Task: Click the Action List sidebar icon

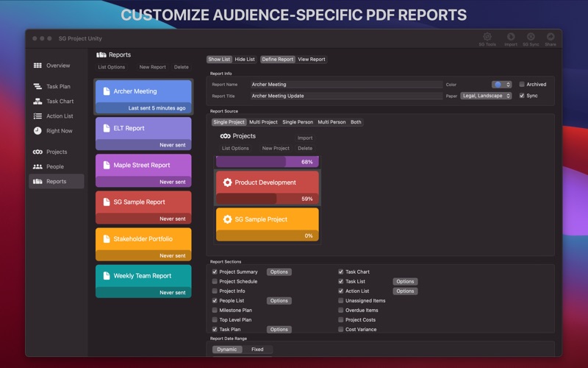Action: 37,116
